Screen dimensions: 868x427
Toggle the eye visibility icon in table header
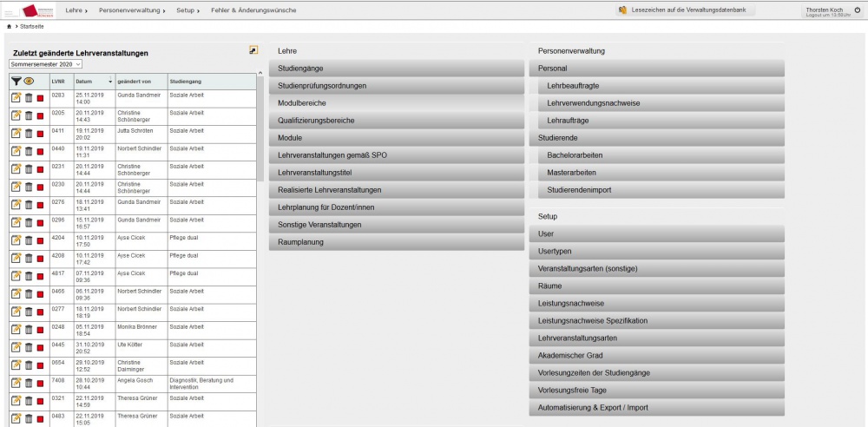pos(29,81)
